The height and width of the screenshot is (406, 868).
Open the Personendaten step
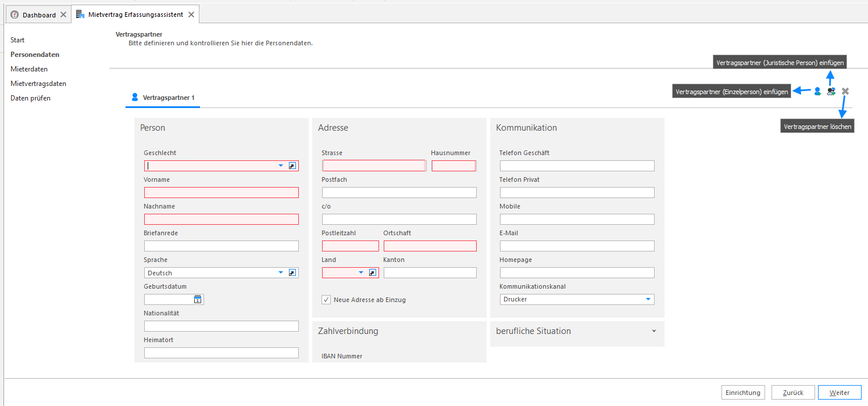pyautogui.click(x=35, y=55)
